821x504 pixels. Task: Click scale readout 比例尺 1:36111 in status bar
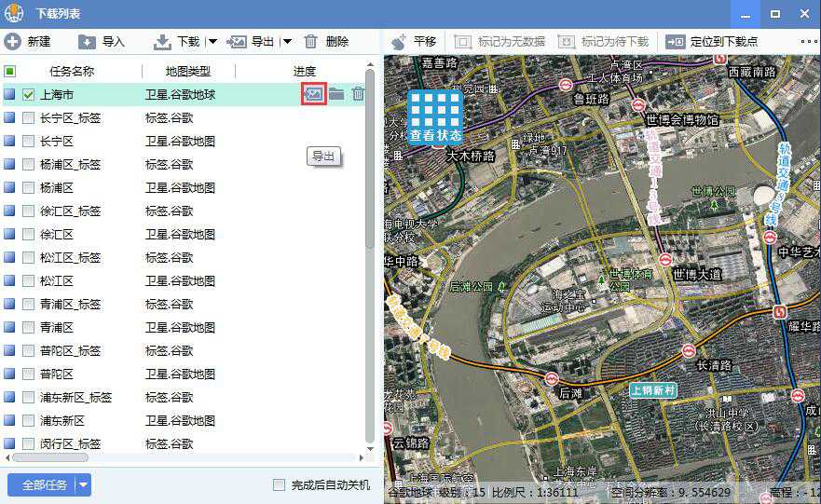tap(535, 493)
